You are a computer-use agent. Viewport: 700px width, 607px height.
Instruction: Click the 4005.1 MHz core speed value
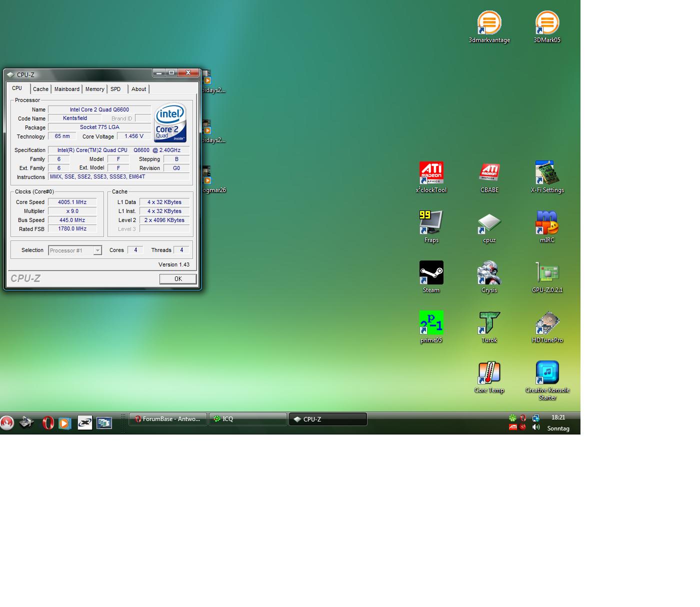click(72, 202)
